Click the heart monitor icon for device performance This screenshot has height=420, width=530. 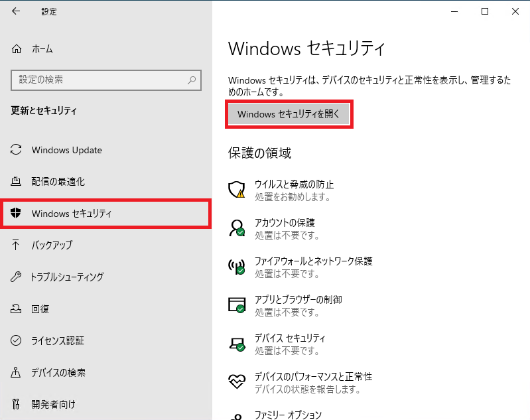coord(237,382)
